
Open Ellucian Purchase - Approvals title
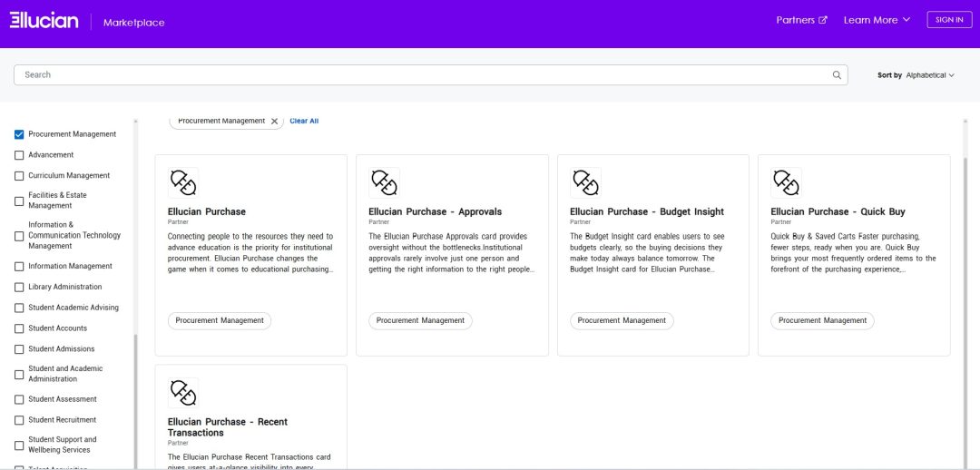[x=435, y=212]
